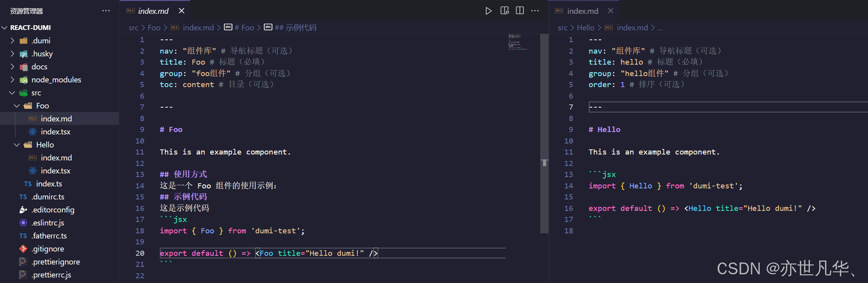868x283 pixels.
Task: Click the docs folder icon
Action: coord(24,67)
